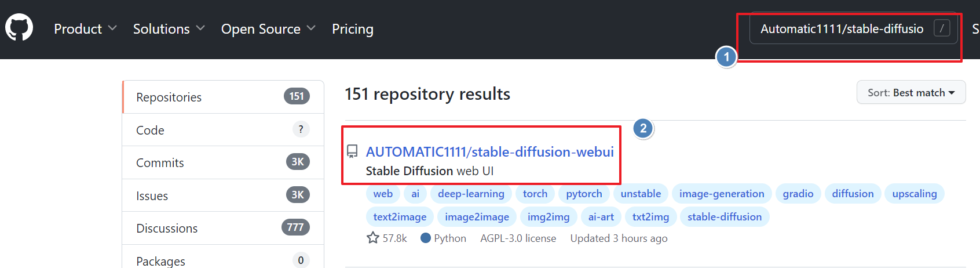Screen dimensions: 980x268
Task: Click the repository book icon next to AUTOMATIC1111
Action: pyautogui.click(x=352, y=151)
